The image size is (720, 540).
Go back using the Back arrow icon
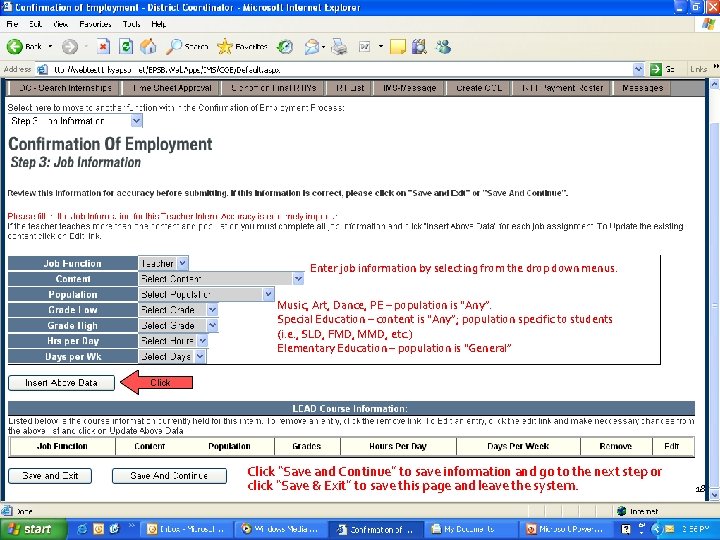click(x=15, y=46)
